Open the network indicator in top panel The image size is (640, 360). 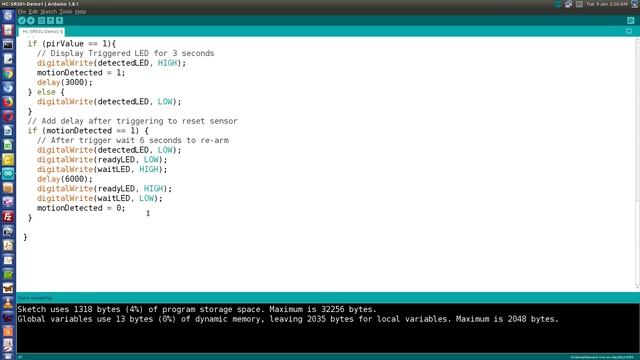pos(569,4)
